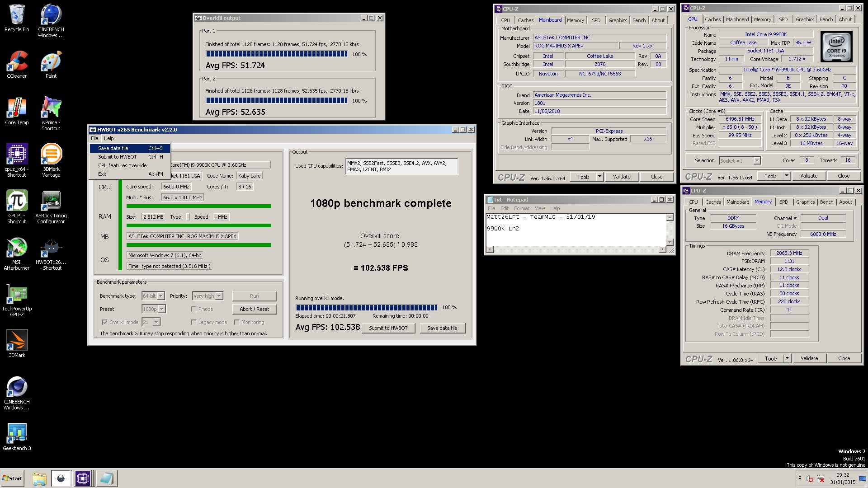868x488 pixels.
Task: Click Part 1 progress bar in Overkill output
Action: 277,54
